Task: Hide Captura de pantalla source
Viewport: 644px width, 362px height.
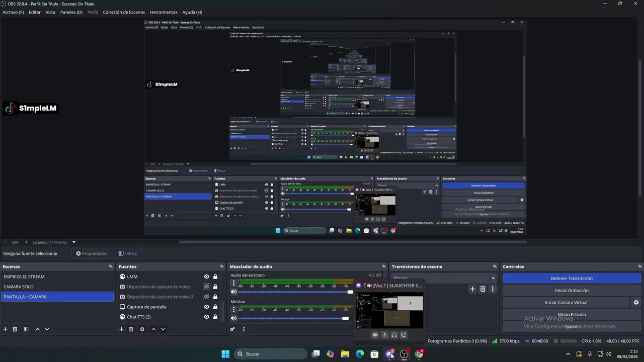Action: click(206, 307)
